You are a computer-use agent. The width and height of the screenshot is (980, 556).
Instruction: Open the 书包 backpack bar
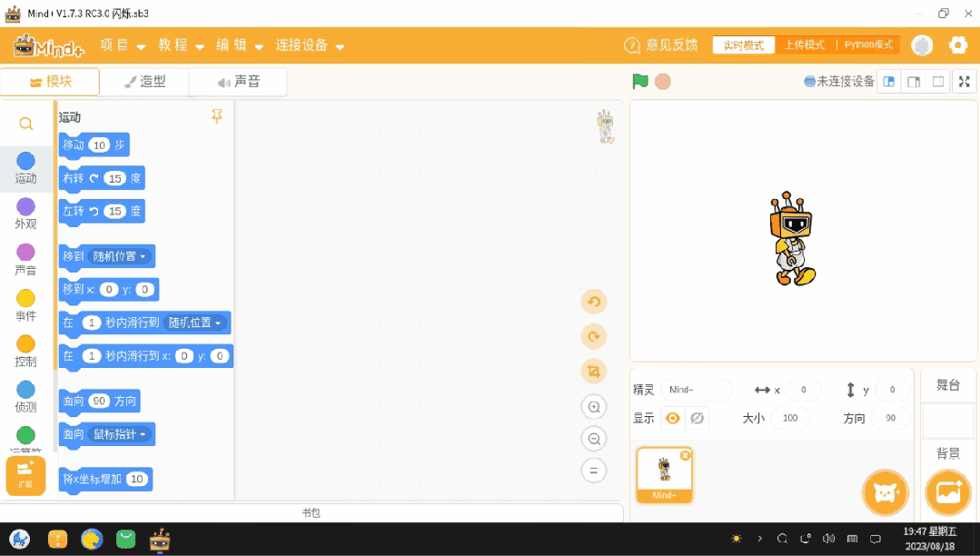point(312,512)
